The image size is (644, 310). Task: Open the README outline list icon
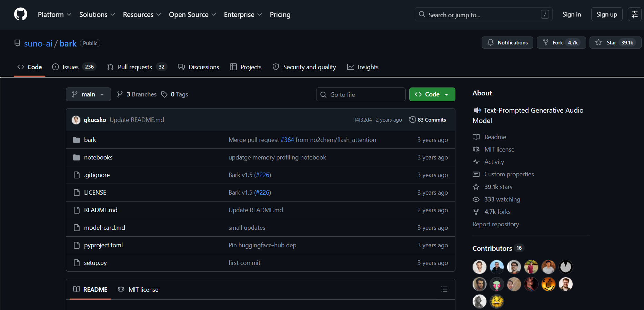[x=444, y=289]
